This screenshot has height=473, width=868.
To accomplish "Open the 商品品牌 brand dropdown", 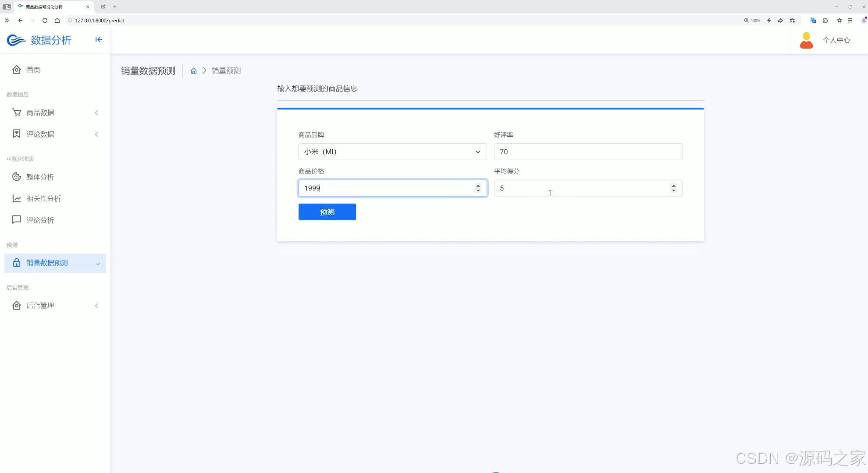I will (392, 152).
